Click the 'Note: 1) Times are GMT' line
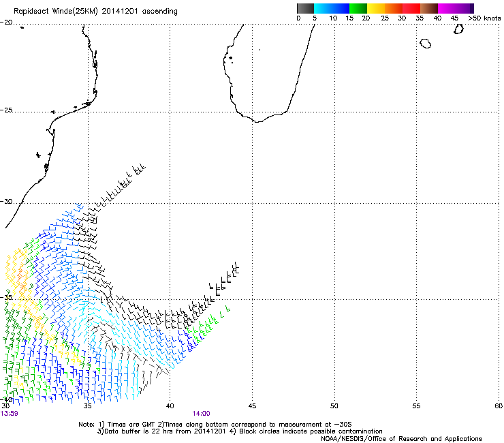Viewport: 504px width, 443px height. click(215, 425)
